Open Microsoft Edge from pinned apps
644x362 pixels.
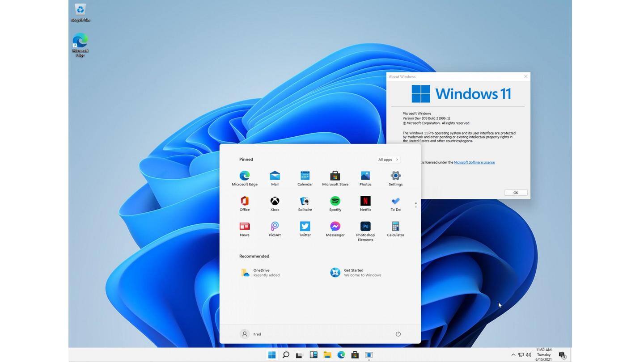(245, 178)
